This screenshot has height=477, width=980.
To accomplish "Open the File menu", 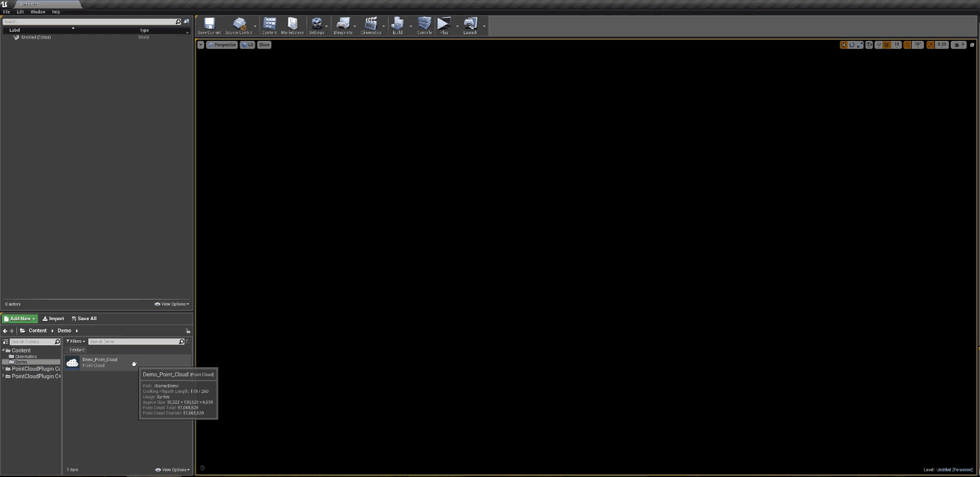I will tap(7, 12).
